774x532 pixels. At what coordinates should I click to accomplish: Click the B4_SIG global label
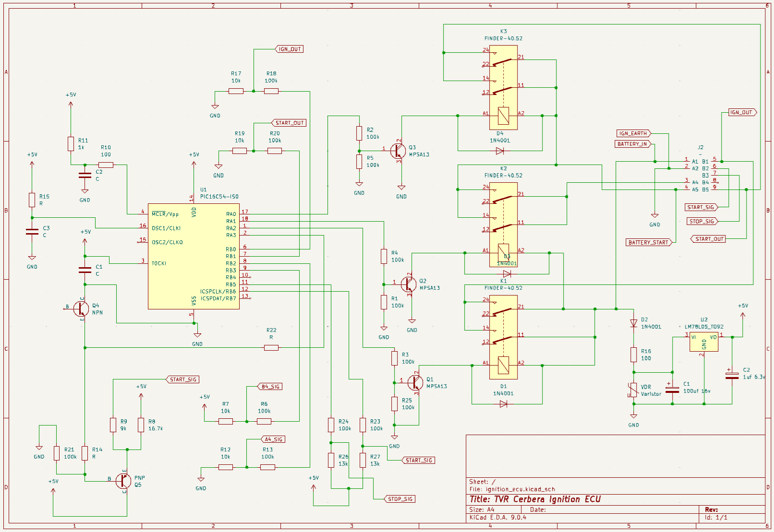270,387
